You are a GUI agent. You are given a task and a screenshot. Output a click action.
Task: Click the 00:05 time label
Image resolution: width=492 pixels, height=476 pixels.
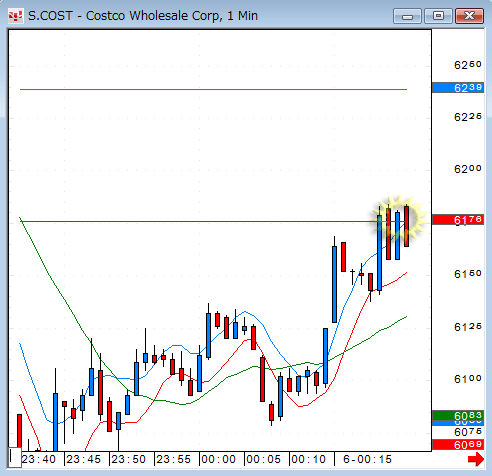[x=263, y=459]
